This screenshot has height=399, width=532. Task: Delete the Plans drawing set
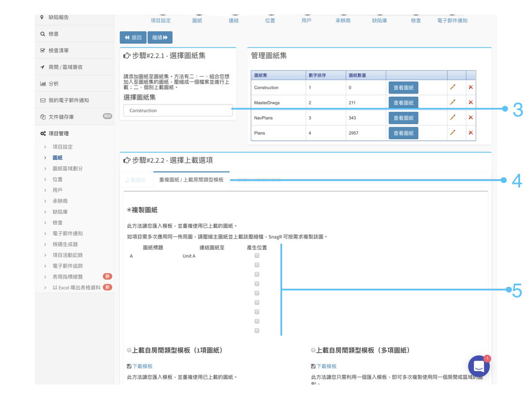click(x=471, y=132)
